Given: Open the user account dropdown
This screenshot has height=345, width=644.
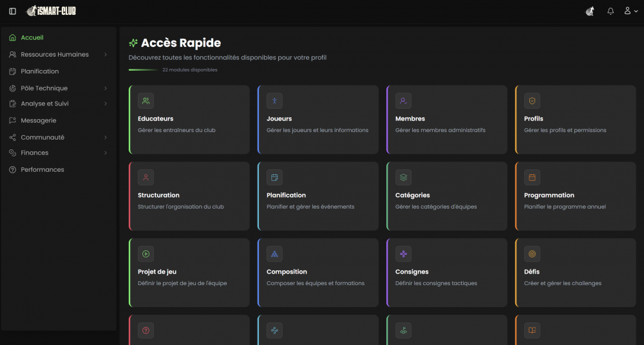Looking at the screenshot, I should point(630,11).
